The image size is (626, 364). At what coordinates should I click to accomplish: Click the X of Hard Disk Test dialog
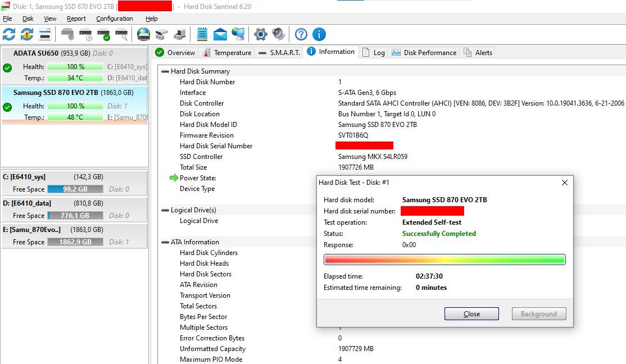(x=565, y=183)
